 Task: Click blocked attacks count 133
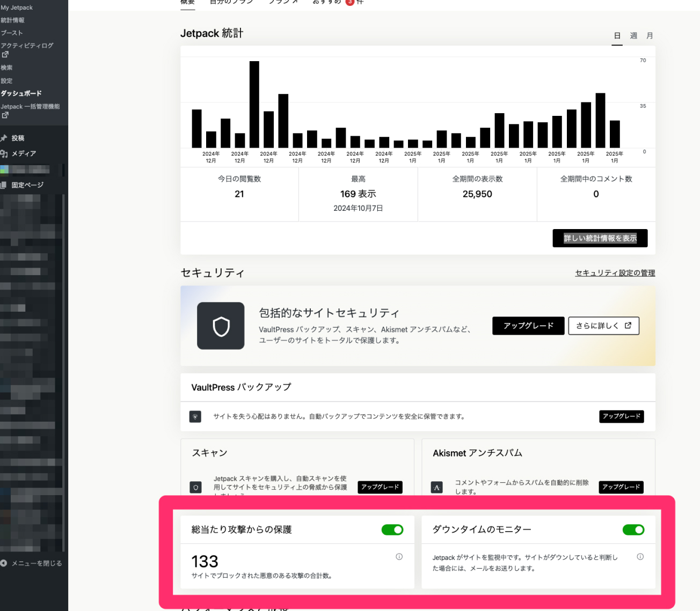click(205, 561)
